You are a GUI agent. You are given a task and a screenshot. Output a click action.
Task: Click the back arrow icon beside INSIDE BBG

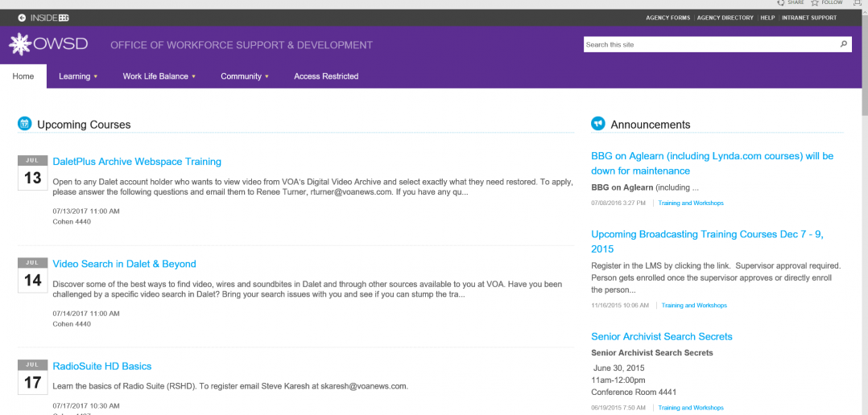tap(22, 18)
